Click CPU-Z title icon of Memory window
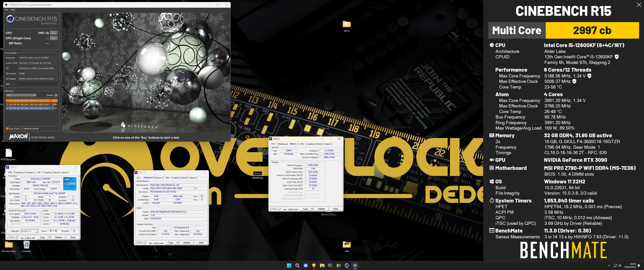The height and width of the screenshot is (270, 644). tap(271, 139)
